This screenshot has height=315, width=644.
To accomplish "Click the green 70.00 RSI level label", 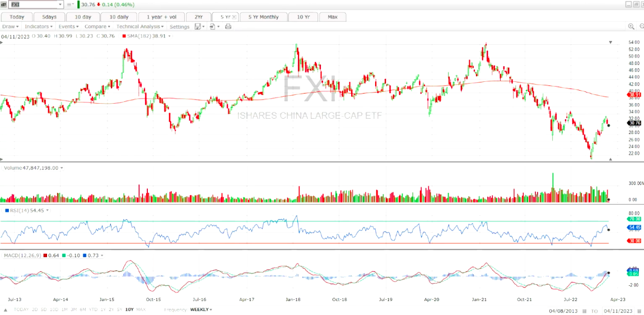I will 634,220.
